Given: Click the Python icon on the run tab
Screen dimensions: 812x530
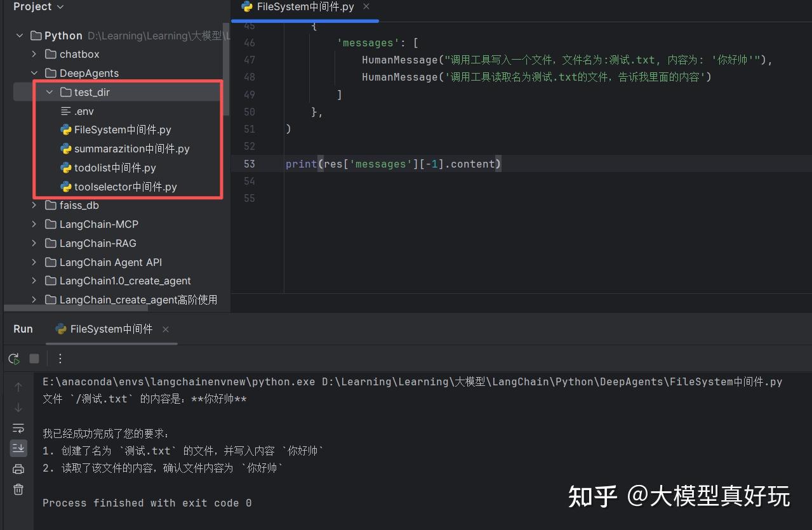Looking at the screenshot, I should 61,329.
